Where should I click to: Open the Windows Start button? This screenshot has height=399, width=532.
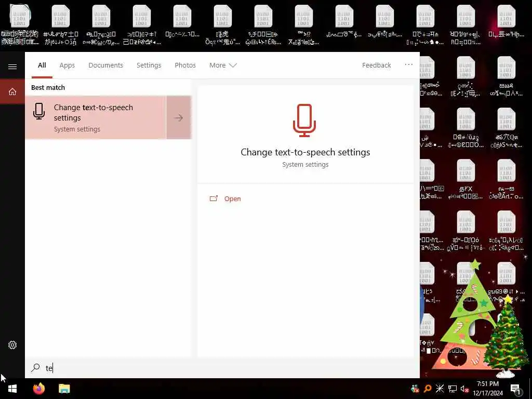click(12, 389)
